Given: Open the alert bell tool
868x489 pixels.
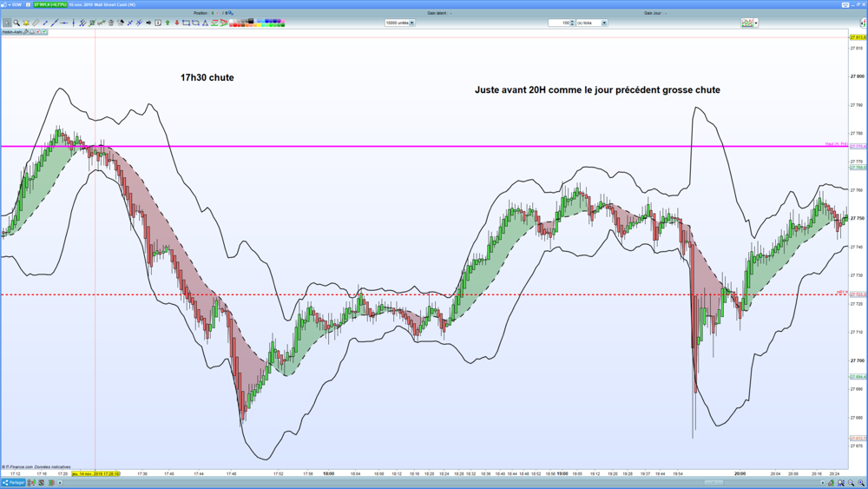Looking at the screenshot, I should pyautogui.click(x=26, y=23).
